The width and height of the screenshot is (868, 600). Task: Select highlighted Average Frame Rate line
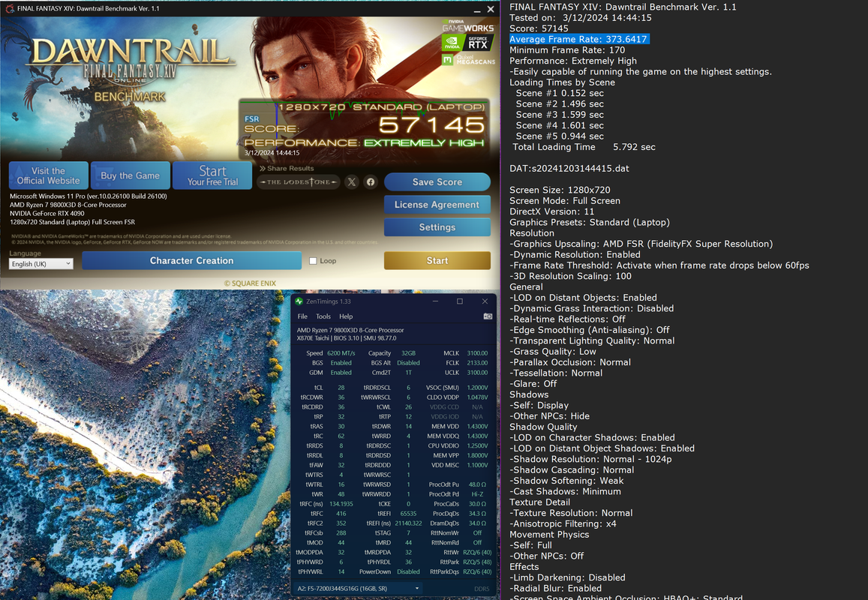[x=578, y=39]
